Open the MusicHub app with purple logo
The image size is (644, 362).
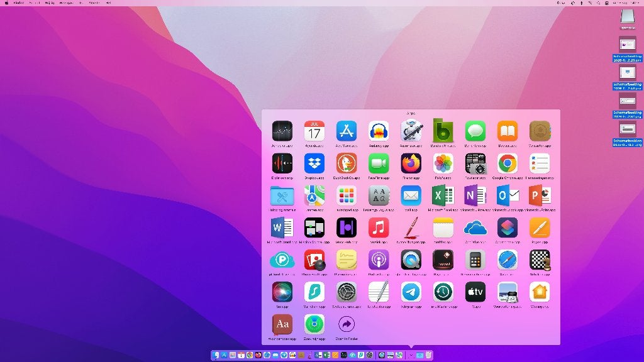(x=347, y=228)
